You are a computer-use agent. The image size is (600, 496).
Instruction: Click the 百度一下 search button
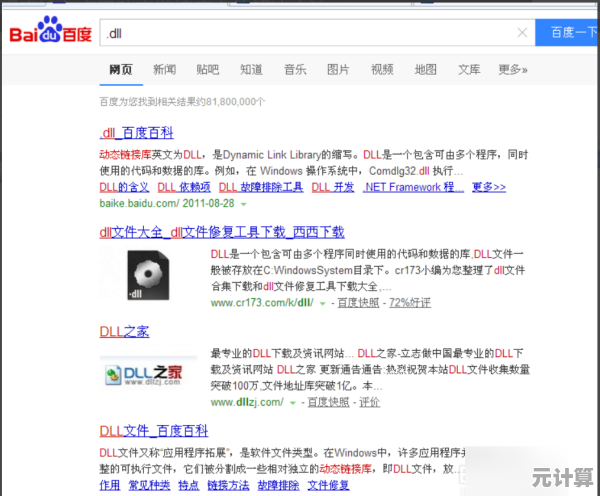point(567,33)
